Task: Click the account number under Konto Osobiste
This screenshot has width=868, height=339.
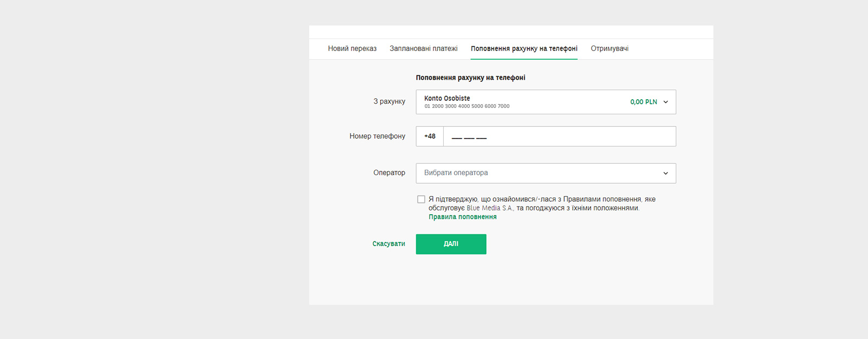Action: [x=467, y=106]
